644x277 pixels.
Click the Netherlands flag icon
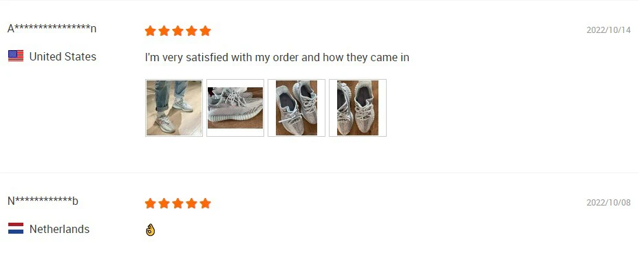(x=16, y=229)
